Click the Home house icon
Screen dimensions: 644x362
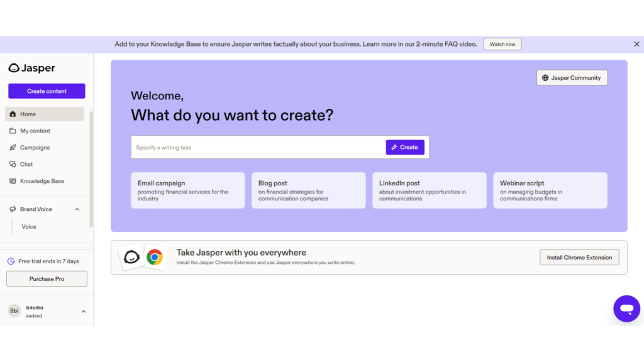(x=13, y=114)
